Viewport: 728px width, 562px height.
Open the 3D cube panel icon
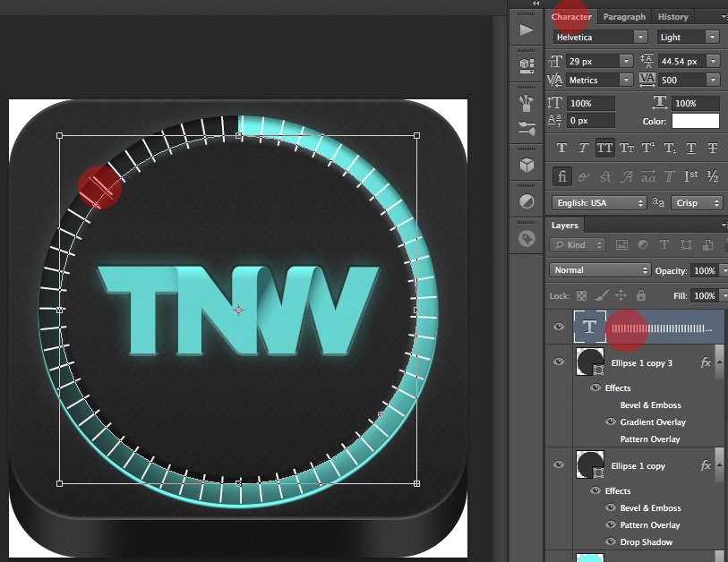point(527,166)
